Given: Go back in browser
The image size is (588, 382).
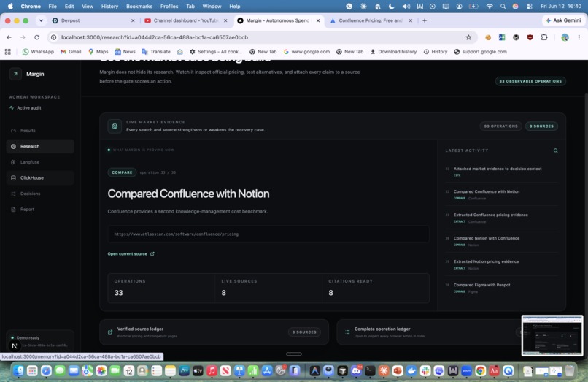Looking at the screenshot, I should [x=9, y=37].
